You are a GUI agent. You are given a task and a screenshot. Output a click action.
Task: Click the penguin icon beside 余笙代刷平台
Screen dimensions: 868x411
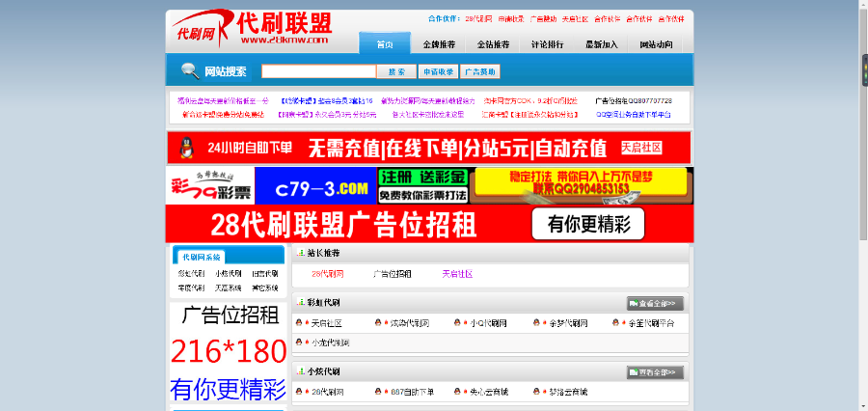[615, 322]
